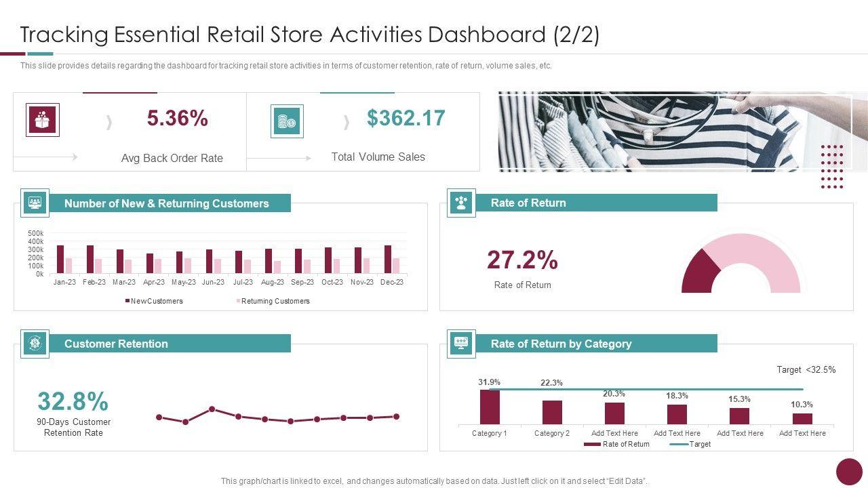The width and height of the screenshot is (868, 488).
Task: Click the bar labeled 18.3%
Action: pyautogui.click(x=677, y=414)
